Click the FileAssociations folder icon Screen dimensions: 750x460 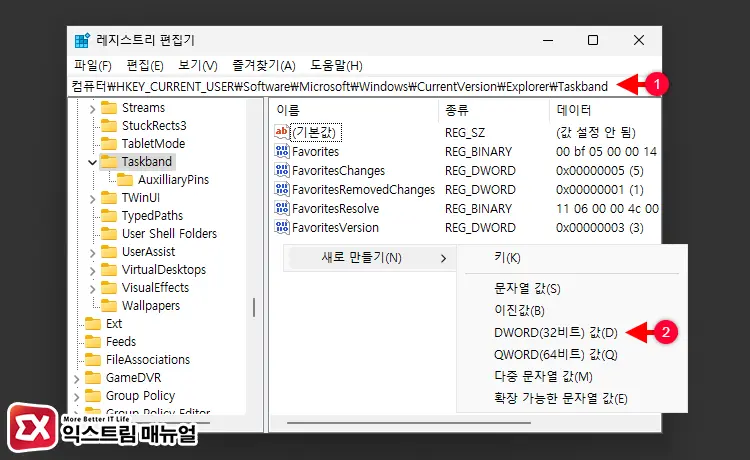coord(93,360)
